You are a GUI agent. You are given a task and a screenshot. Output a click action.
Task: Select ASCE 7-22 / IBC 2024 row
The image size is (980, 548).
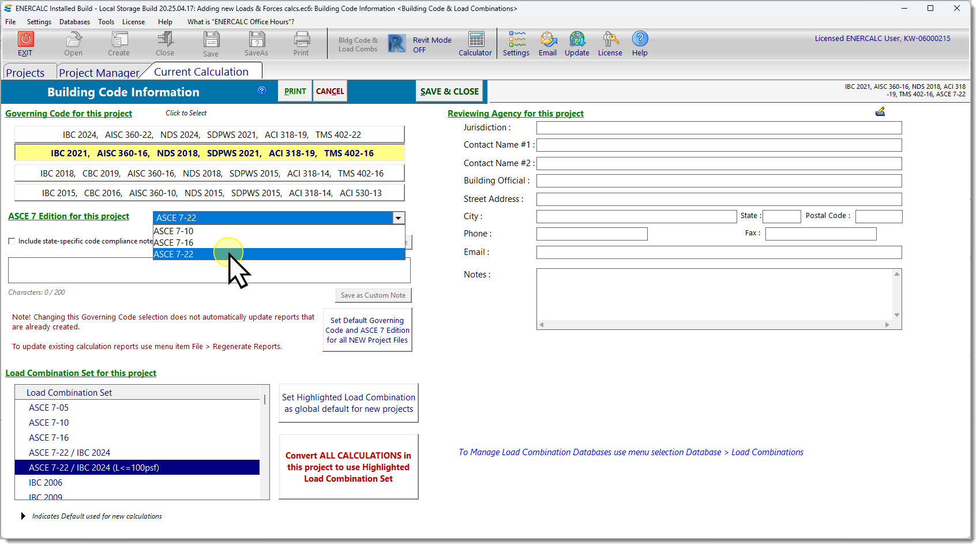click(x=137, y=453)
